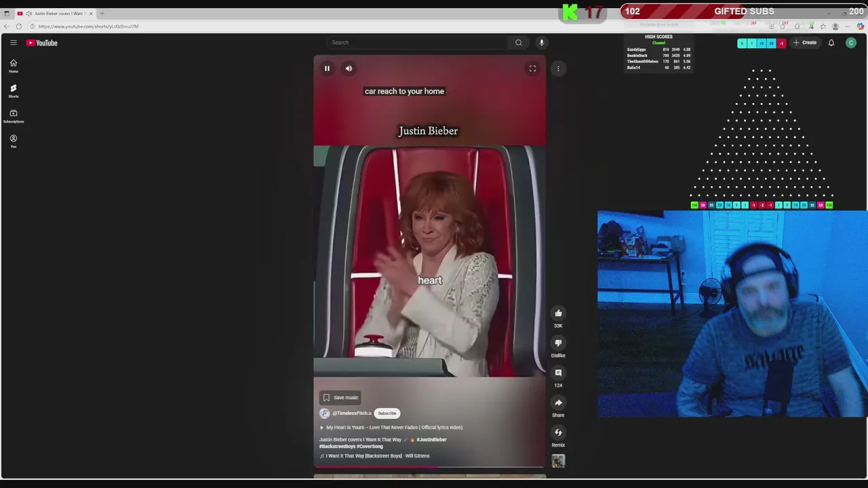
Task: Open the browser settings and more menu
Action: tap(848, 26)
